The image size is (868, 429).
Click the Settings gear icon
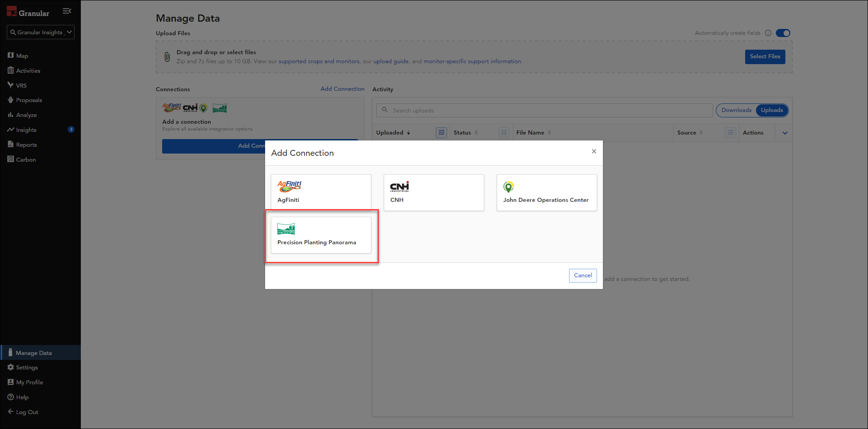(10, 367)
